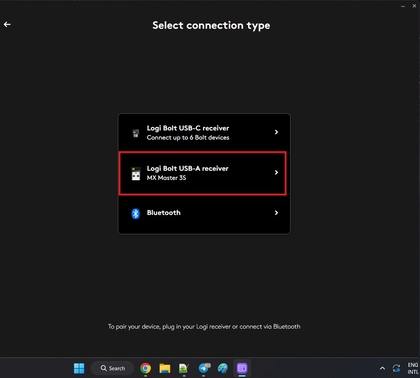Go back using the left arrow
This screenshot has height=378, width=420.
click(7, 24)
